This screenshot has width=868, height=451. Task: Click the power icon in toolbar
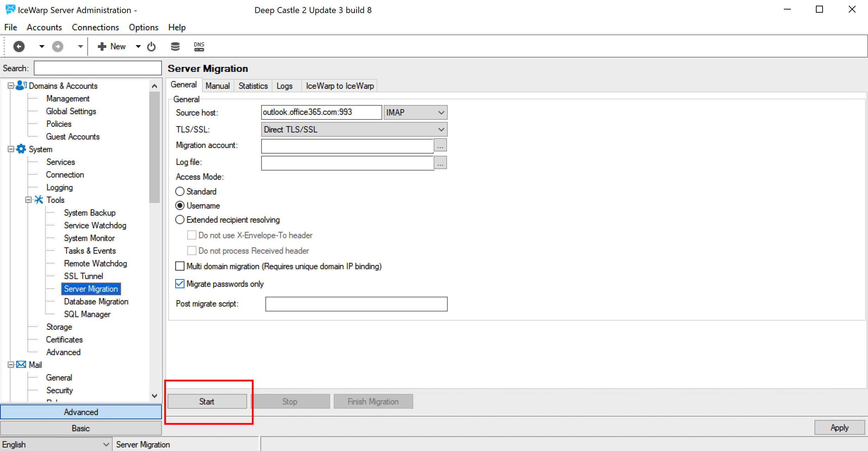pyautogui.click(x=151, y=46)
